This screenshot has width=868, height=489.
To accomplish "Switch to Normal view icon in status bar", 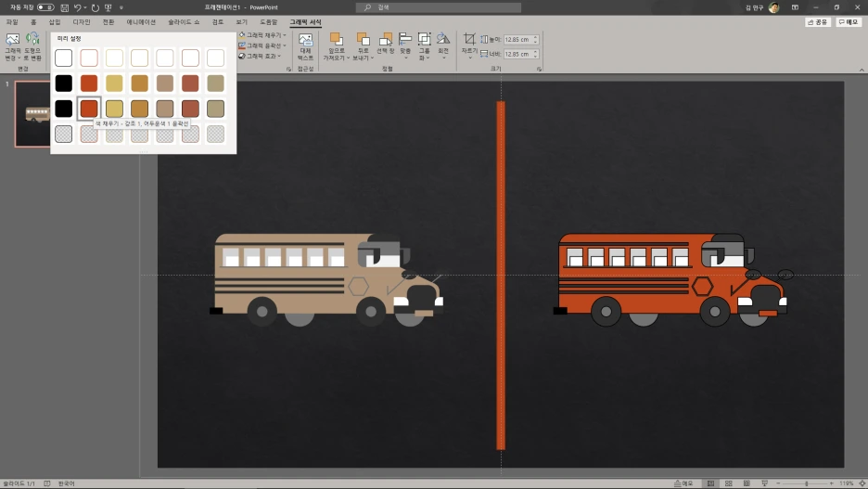I will pyautogui.click(x=710, y=483).
